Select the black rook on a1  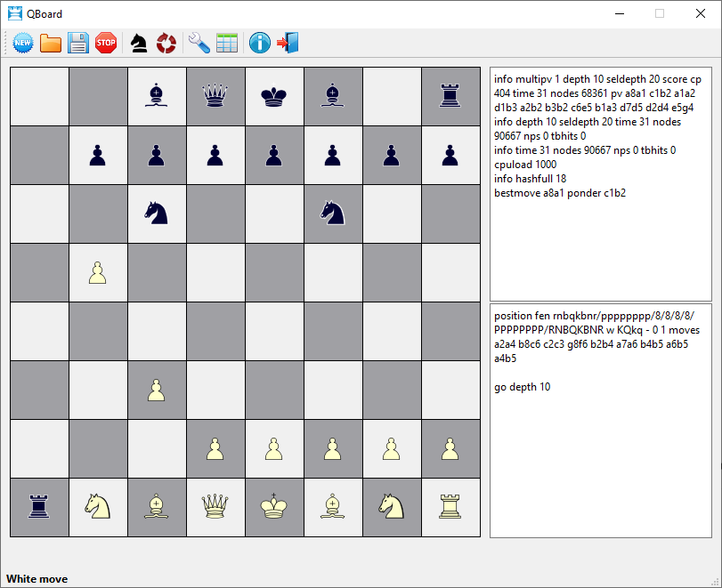pos(39,506)
